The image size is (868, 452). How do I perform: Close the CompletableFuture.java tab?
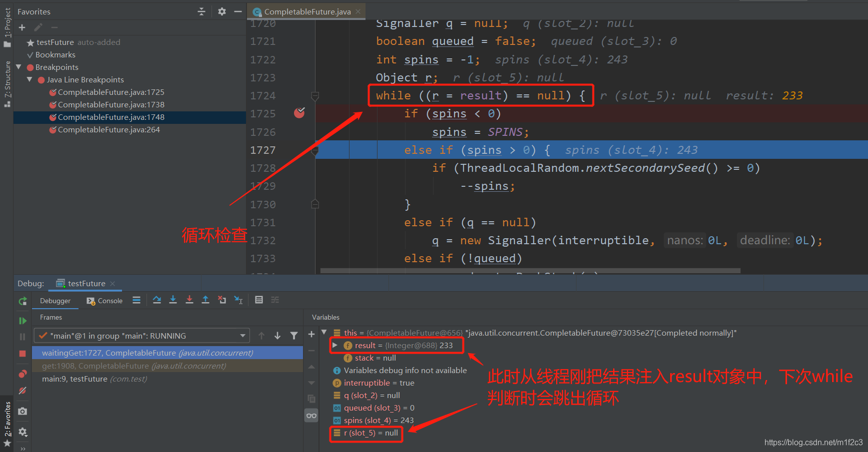point(358,11)
